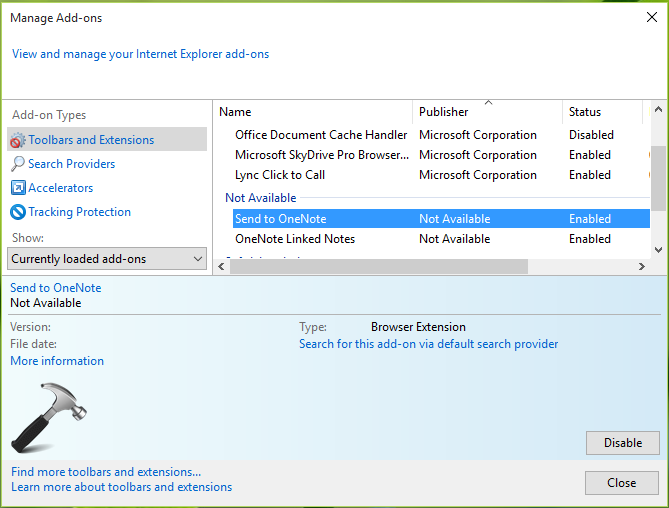Select Office Document Cache Handler row
Image resolution: width=669 pixels, height=508 pixels.
[x=441, y=135]
